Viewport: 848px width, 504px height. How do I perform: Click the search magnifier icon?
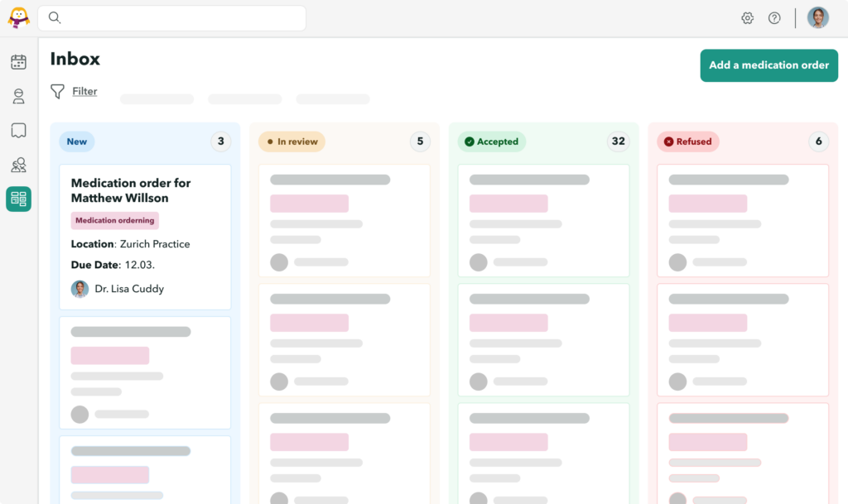(55, 17)
